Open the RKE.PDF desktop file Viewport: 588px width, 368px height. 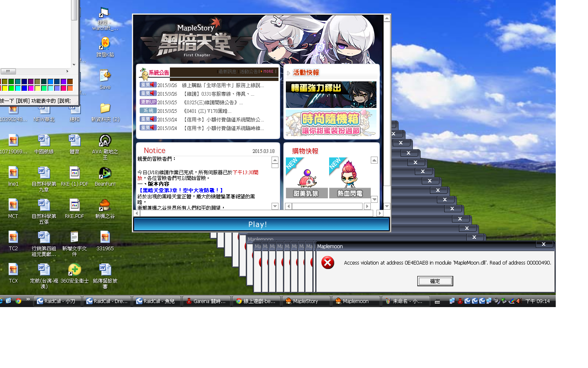pos(74,209)
